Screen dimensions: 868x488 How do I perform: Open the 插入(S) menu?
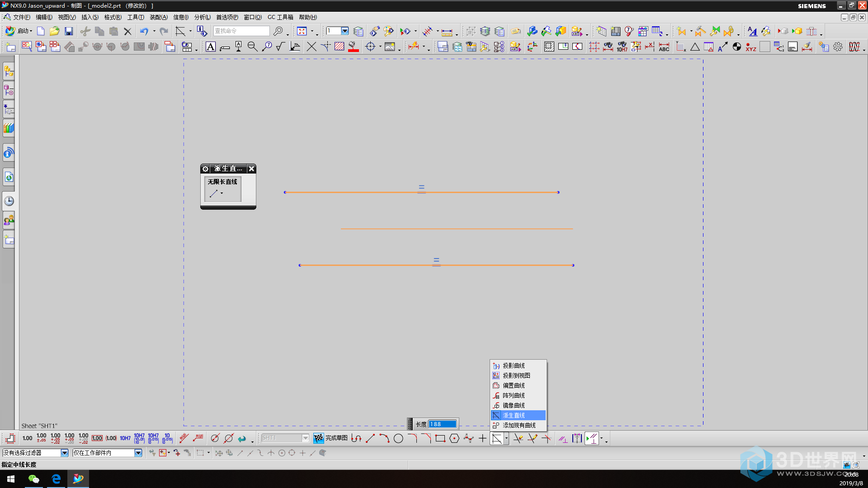pos(90,17)
